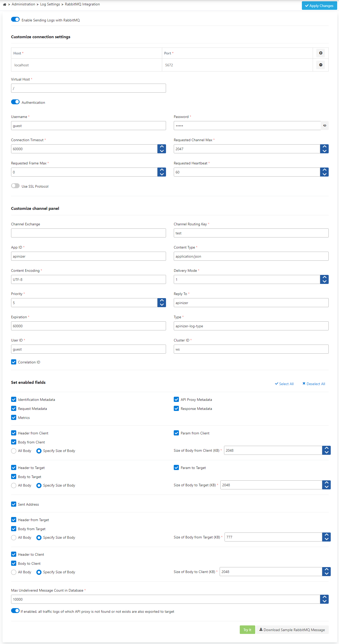Decrease Requested Channel Max with down arrow

pyautogui.click(x=324, y=151)
